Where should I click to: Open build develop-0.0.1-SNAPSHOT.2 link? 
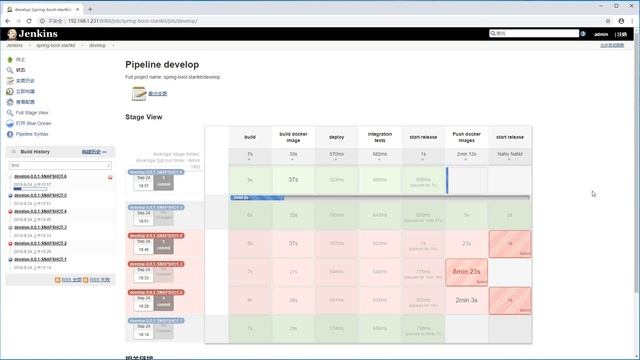coord(40,243)
